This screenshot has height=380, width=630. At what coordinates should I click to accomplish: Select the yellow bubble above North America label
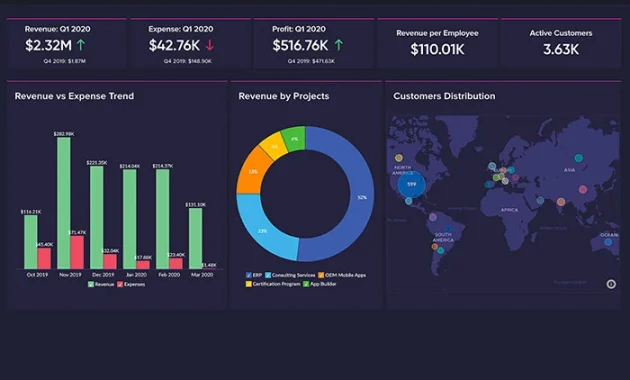point(399,158)
